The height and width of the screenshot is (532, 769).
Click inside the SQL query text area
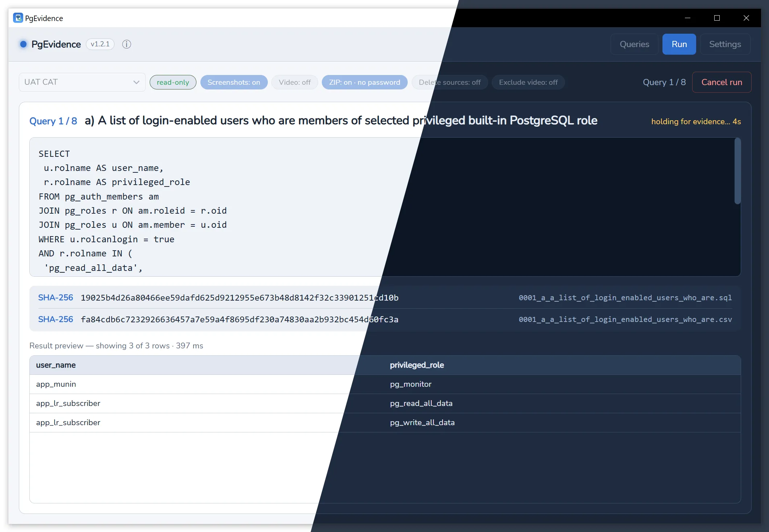point(385,207)
